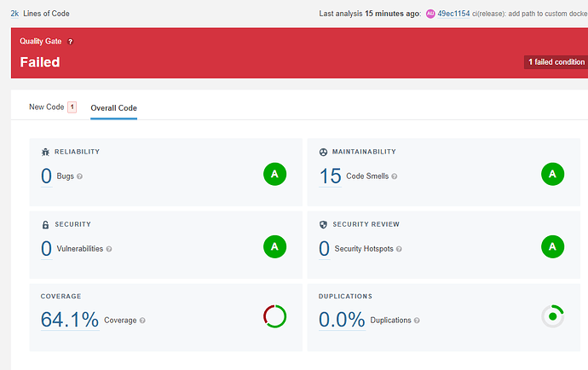Click the ci(release) commit message text

click(x=530, y=14)
